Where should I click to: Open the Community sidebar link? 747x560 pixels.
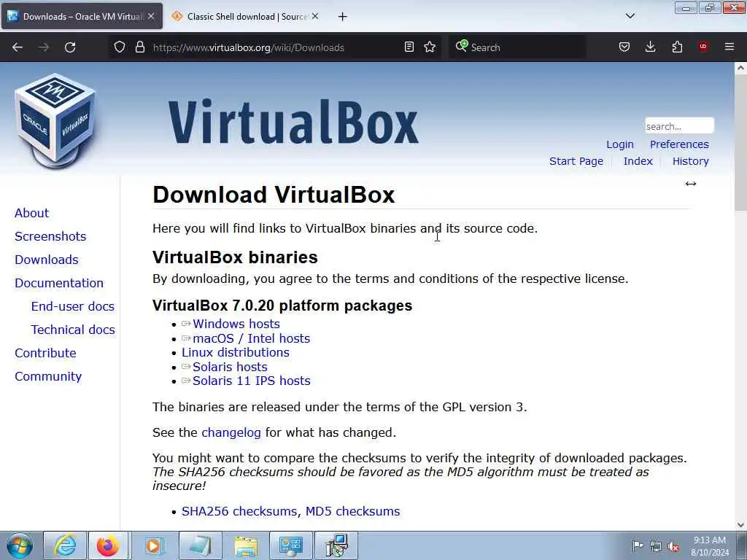[48, 376]
